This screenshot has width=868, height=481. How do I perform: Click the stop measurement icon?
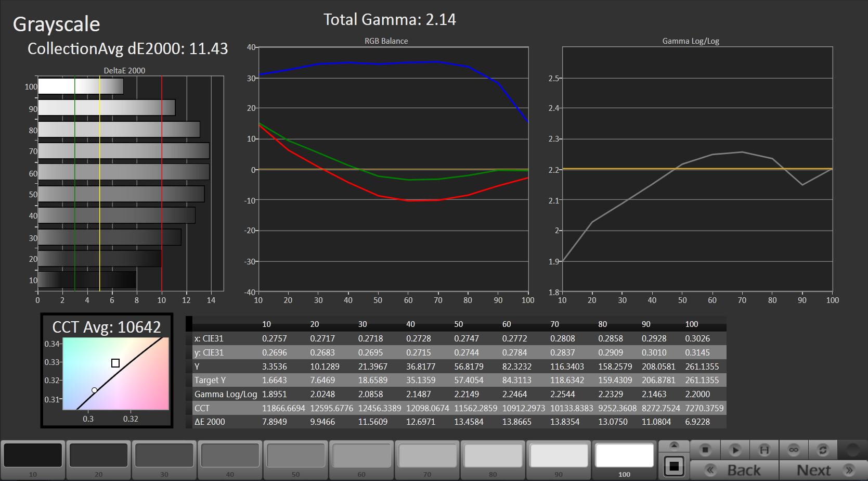(705, 449)
